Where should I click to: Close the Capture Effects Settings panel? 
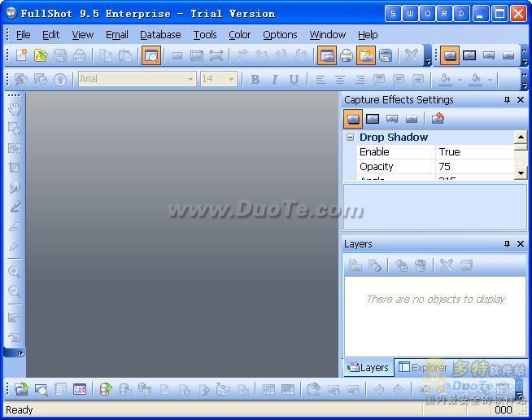point(521,100)
